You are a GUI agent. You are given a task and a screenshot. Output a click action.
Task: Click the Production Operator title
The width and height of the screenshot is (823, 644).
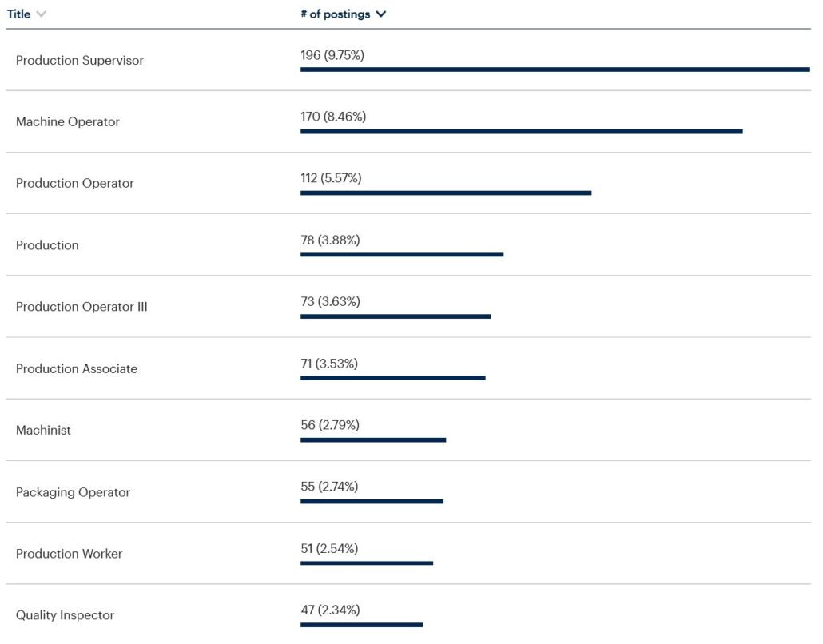click(x=75, y=184)
